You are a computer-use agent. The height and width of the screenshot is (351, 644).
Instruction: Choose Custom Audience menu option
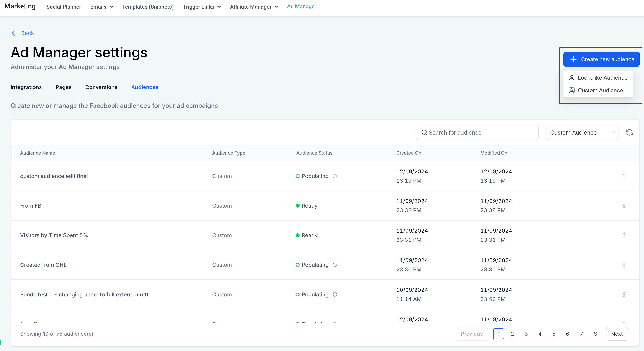tap(600, 90)
